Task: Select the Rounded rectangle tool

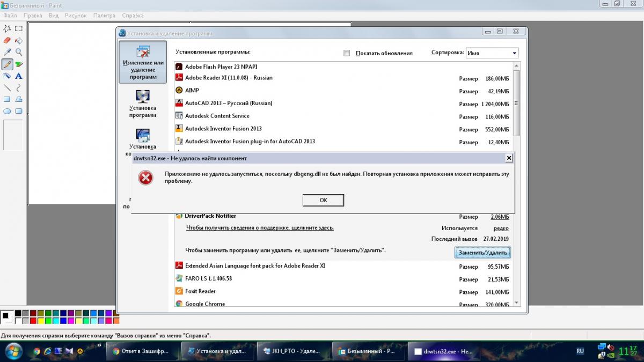Action: pos(19,111)
